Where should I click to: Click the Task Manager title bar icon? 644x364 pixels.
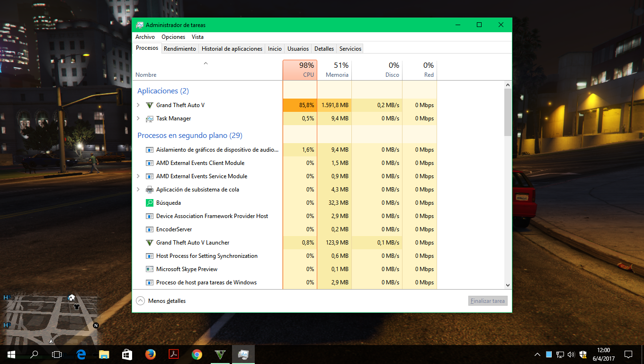pyautogui.click(x=140, y=25)
